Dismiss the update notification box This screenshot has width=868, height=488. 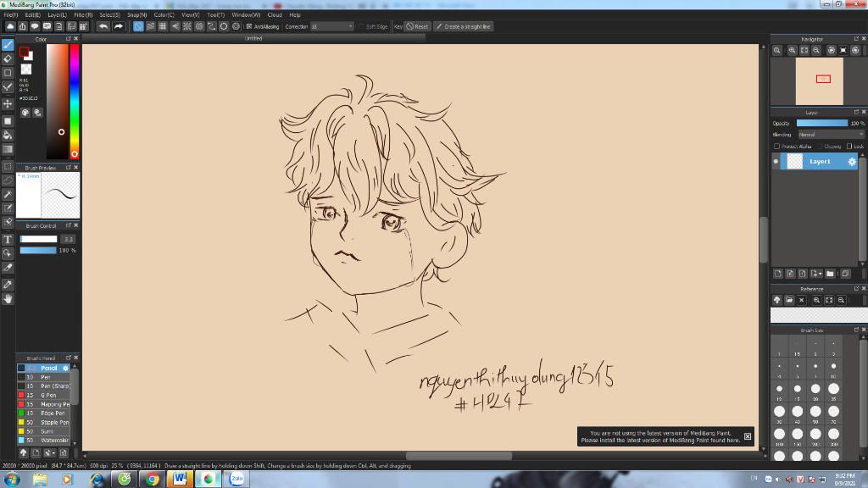748,436
